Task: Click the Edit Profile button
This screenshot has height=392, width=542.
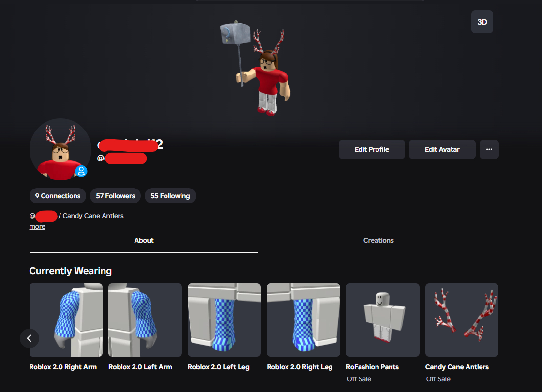Action: [372, 149]
